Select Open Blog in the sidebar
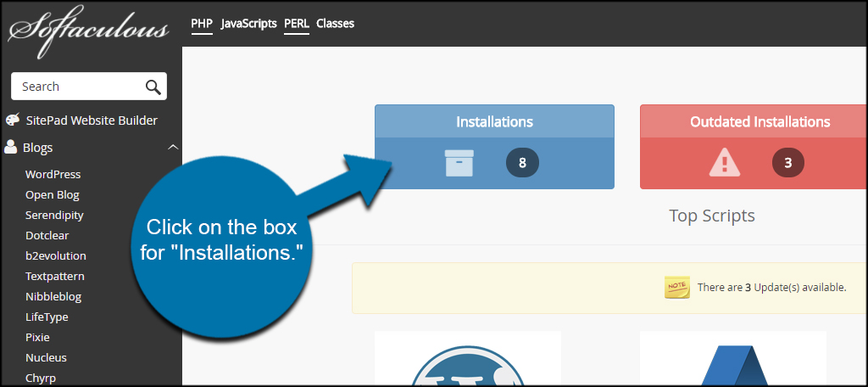 point(52,194)
